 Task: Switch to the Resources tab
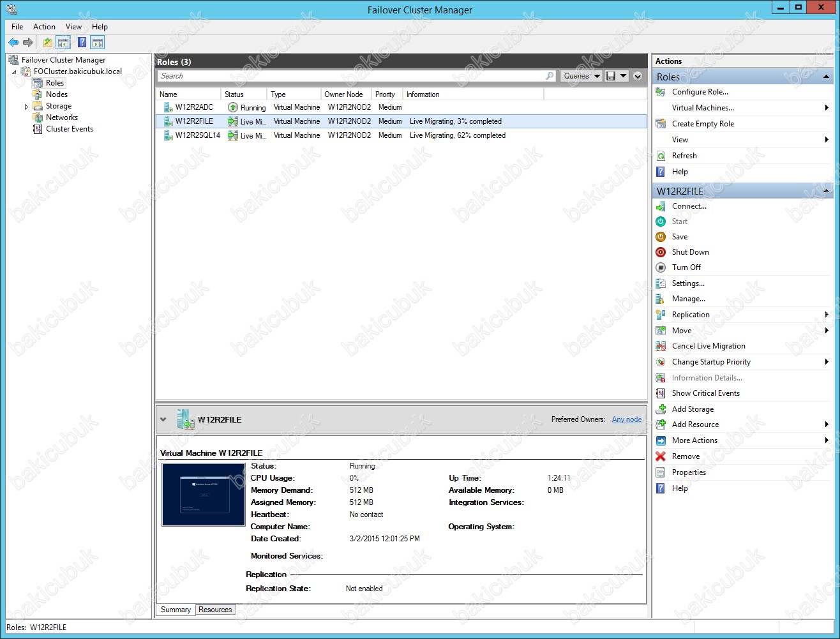pos(215,610)
